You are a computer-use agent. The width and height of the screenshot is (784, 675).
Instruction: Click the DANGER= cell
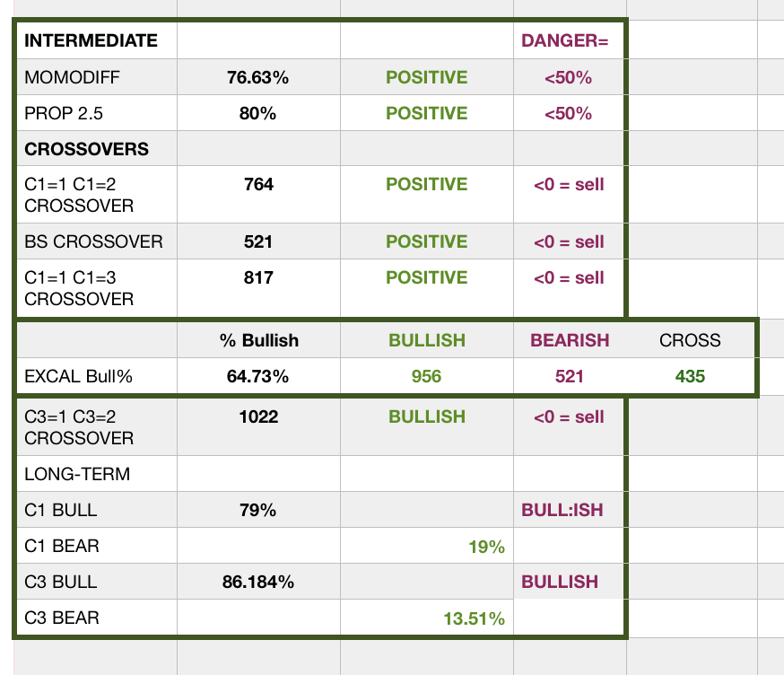pyautogui.click(x=565, y=40)
